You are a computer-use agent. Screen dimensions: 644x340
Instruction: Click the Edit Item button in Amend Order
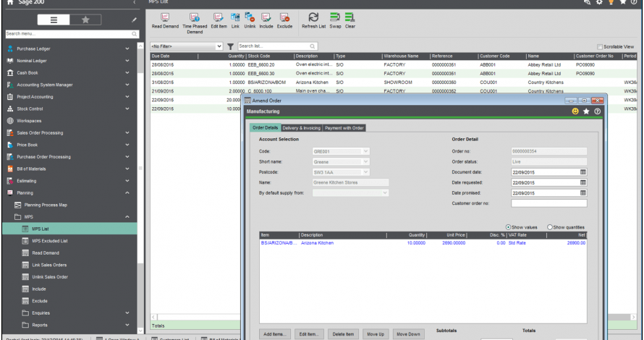309,334
